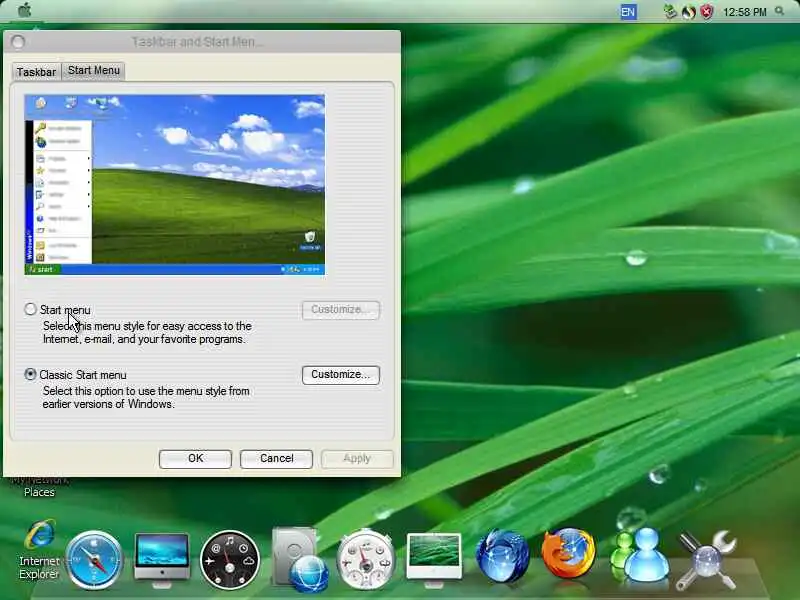This screenshot has width=800, height=600.
Task: Cancel the Taskbar and Start Menu dialog
Action: (277, 459)
